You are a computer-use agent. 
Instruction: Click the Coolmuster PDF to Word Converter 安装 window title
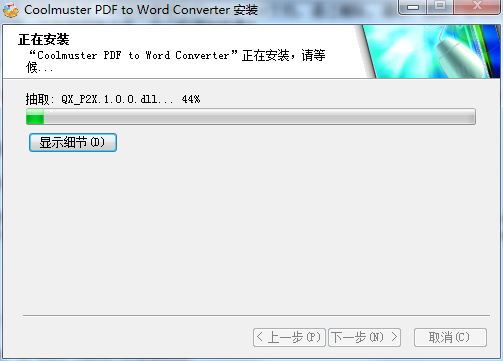[141, 10]
